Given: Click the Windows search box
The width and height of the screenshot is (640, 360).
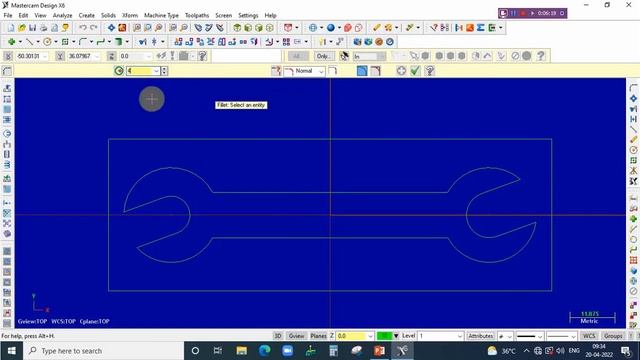Looking at the screenshot, I should (104, 351).
